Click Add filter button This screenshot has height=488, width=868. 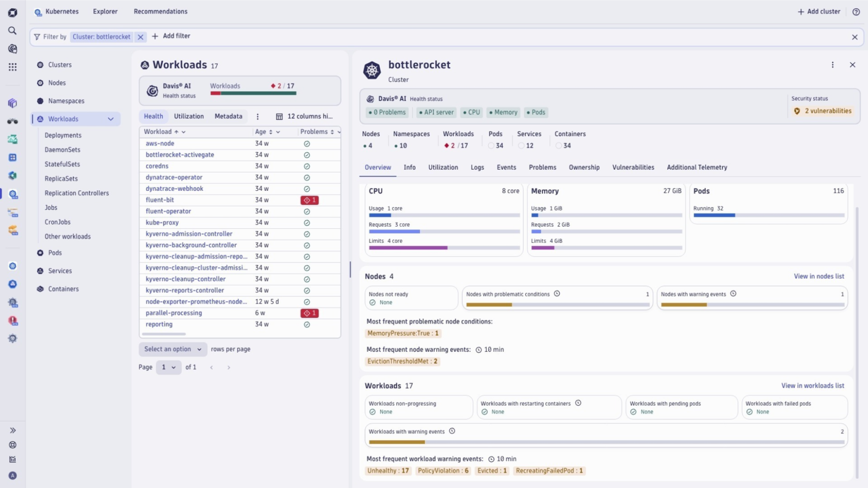coord(171,36)
